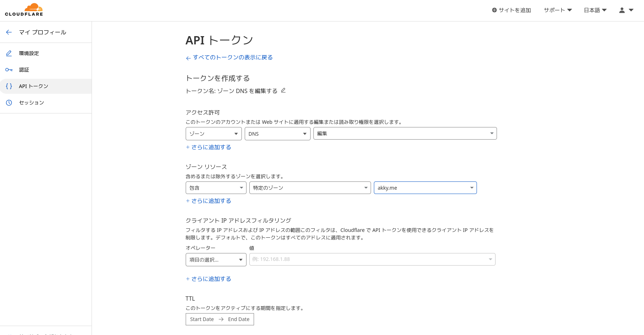This screenshot has height=335, width=644.
Task: Click the plus icon next to サイトを追加
Action: click(494, 10)
